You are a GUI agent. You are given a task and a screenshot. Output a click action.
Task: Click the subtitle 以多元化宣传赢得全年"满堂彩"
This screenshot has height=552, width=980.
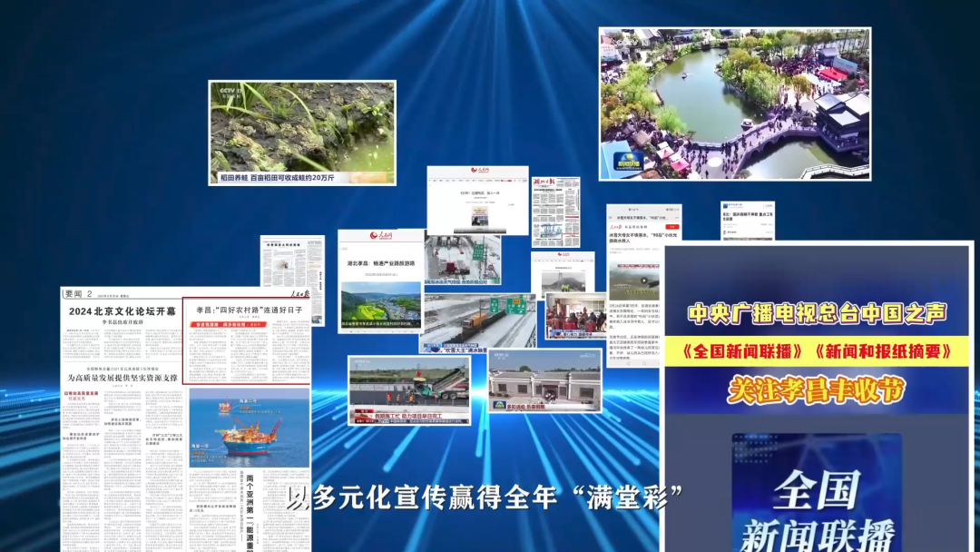coord(485,498)
